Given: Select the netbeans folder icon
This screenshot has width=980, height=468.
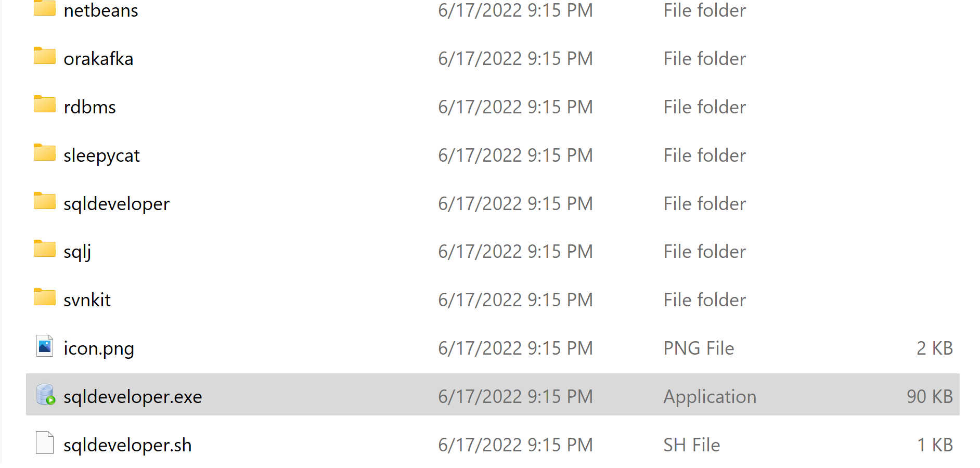Looking at the screenshot, I should click(x=45, y=8).
